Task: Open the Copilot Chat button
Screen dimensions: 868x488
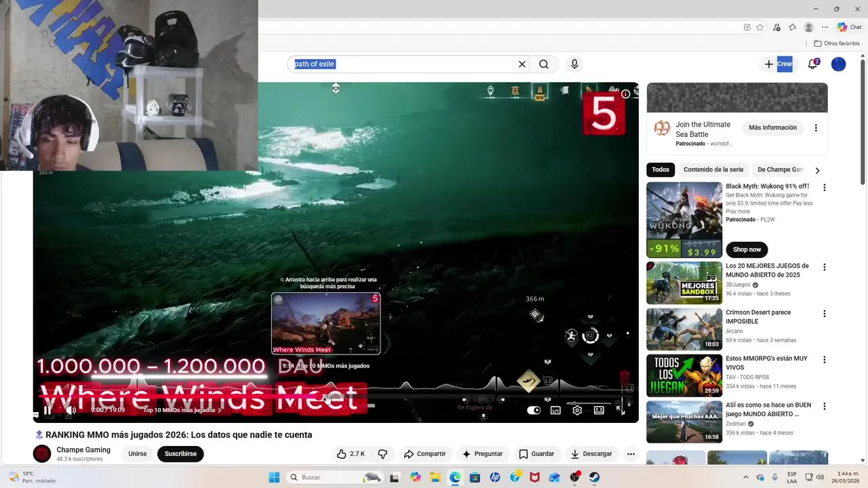Action: coord(849,27)
